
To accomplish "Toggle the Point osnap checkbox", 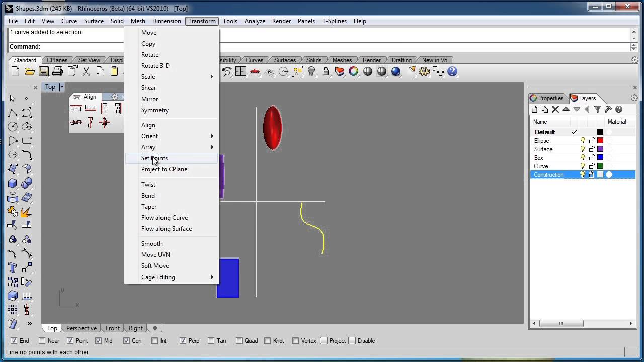I will pyautogui.click(x=70, y=341).
